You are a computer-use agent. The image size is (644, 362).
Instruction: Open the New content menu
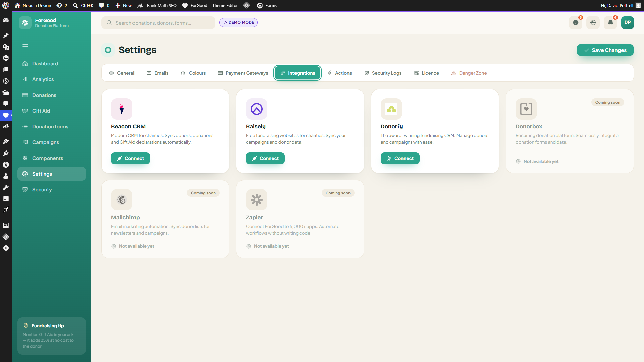(124, 5)
